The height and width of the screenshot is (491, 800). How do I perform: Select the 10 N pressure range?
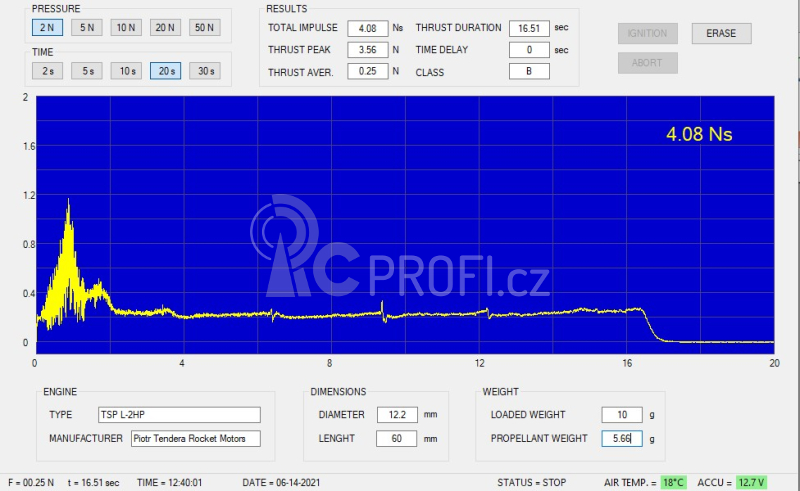tap(126, 28)
